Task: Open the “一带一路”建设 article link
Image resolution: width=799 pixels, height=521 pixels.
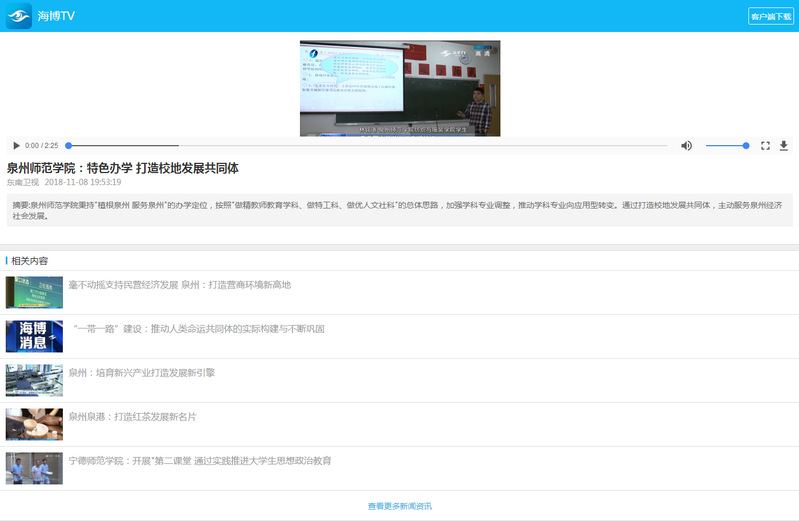Action: point(198,329)
